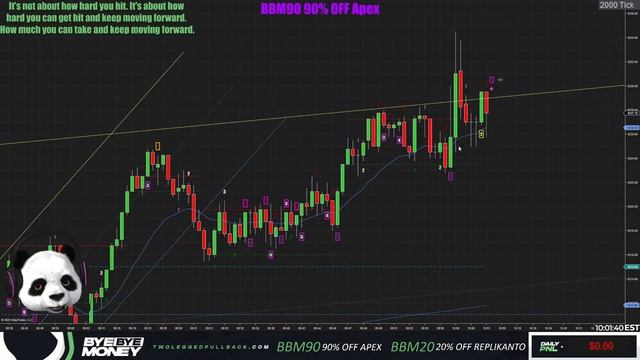Click the Bye Bye Money logo

click(x=112, y=347)
